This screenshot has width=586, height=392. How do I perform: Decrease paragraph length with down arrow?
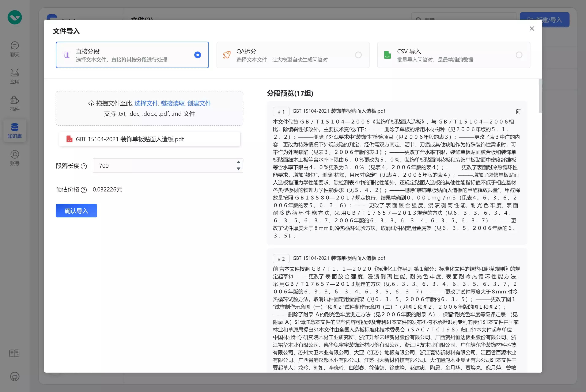[x=238, y=169]
